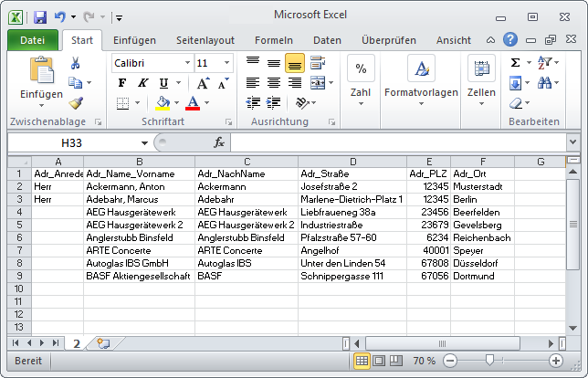Clear cell contents with eraser icon
The image size is (588, 378).
coord(517,103)
